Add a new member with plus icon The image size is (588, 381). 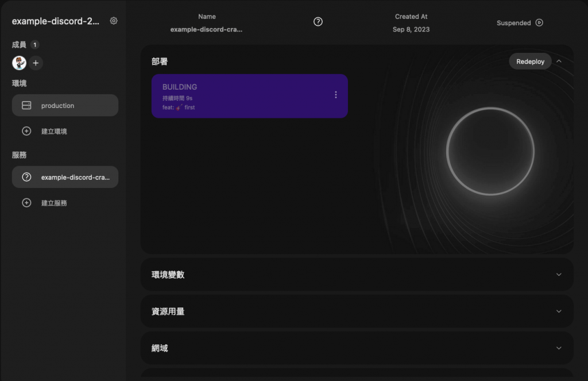[x=36, y=63]
